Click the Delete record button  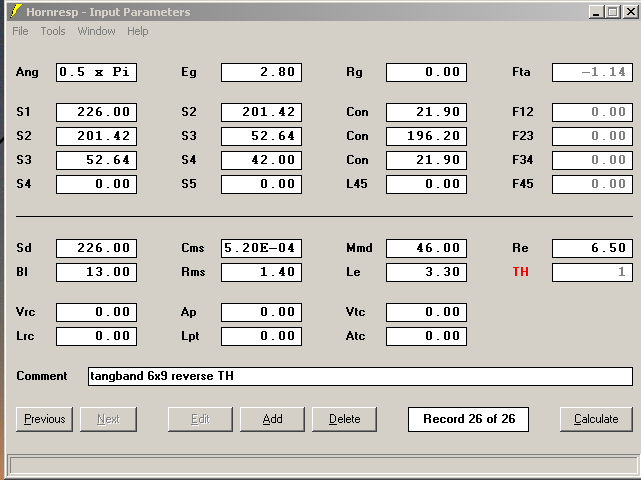click(344, 419)
